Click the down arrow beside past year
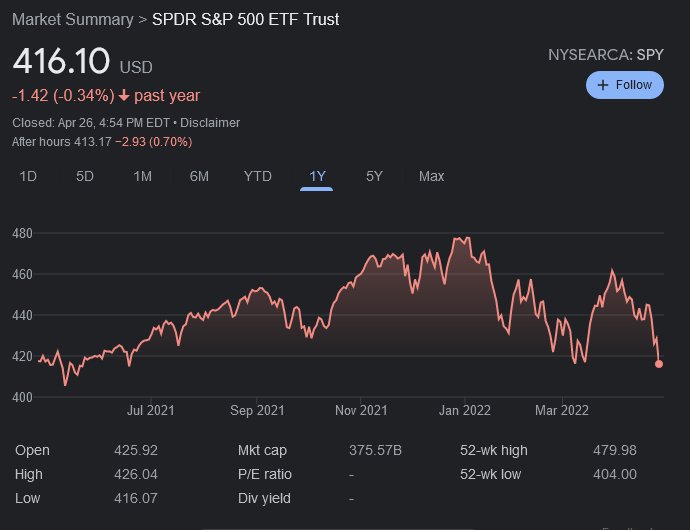The width and height of the screenshot is (690, 530). (124, 96)
